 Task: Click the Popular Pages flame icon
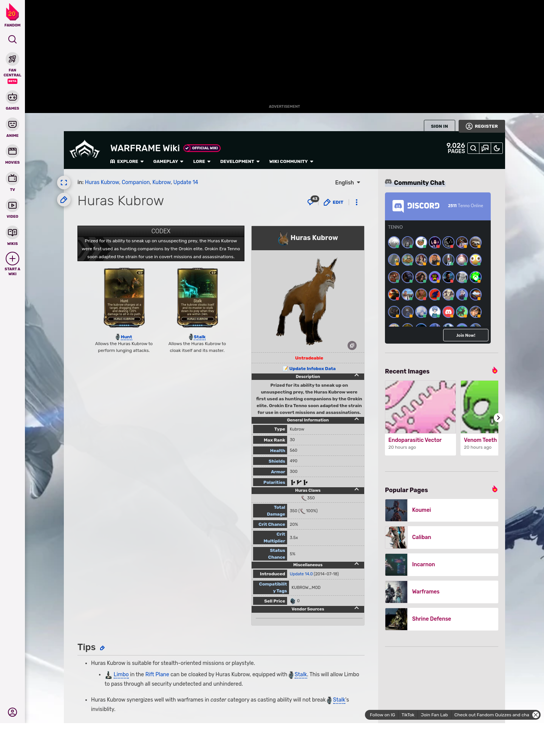495,489
